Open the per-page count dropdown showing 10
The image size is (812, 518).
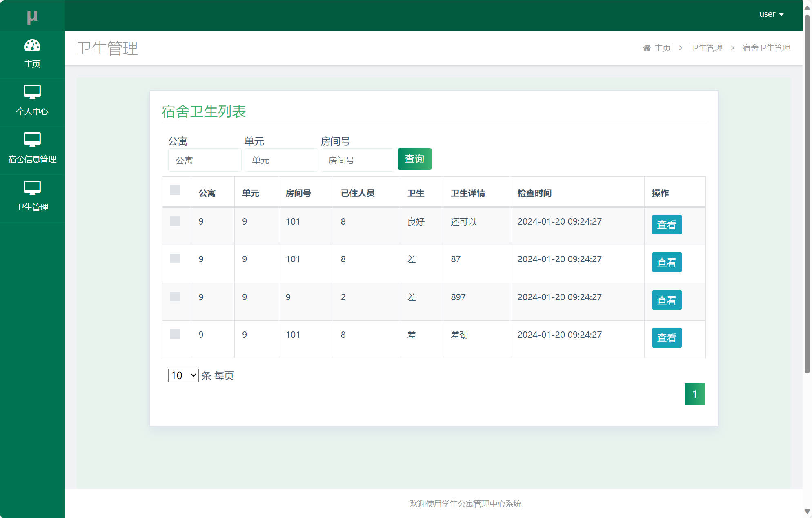pyautogui.click(x=183, y=375)
